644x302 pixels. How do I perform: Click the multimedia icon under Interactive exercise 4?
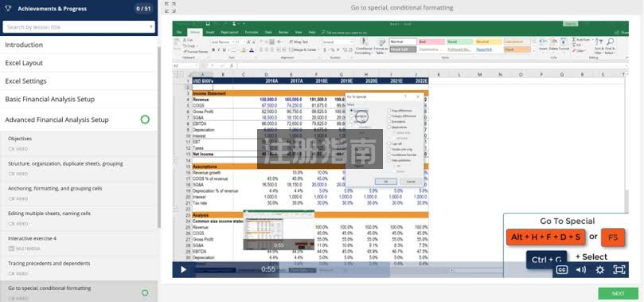[11, 249]
